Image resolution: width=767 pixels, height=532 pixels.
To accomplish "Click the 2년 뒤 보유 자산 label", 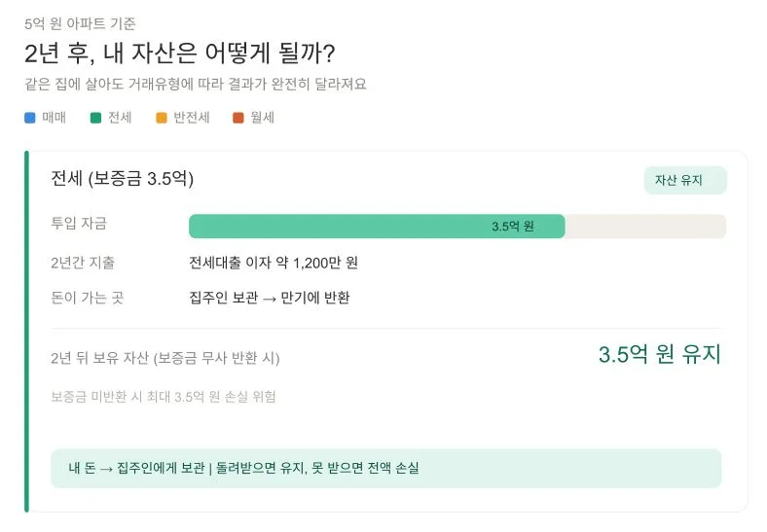I will (x=165, y=358).
